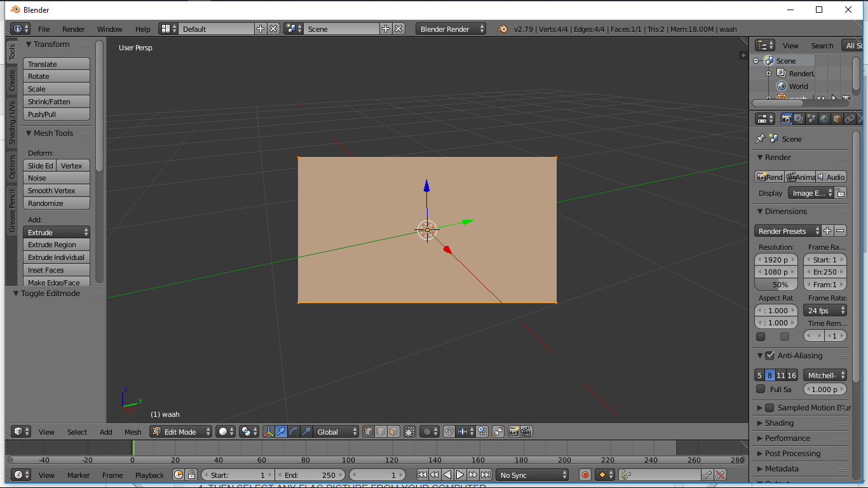Delete the current Scene X icon

click(x=398, y=29)
